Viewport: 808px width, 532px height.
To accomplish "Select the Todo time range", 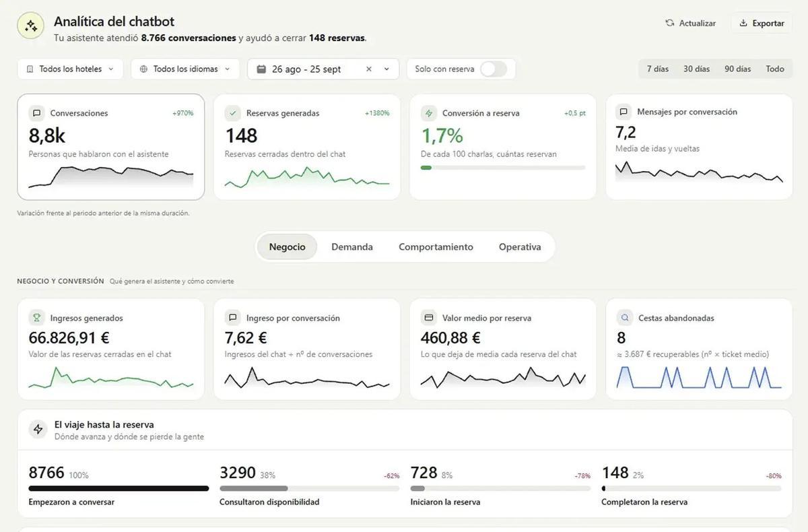I will [775, 69].
